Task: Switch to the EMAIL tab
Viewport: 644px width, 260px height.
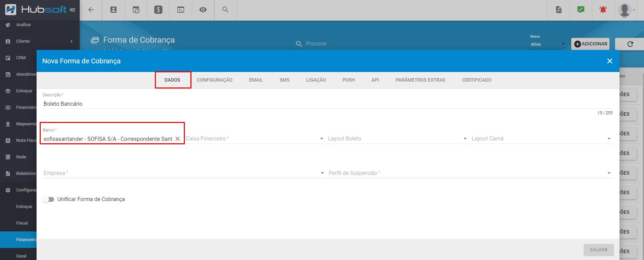Action: (x=256, y=80)
